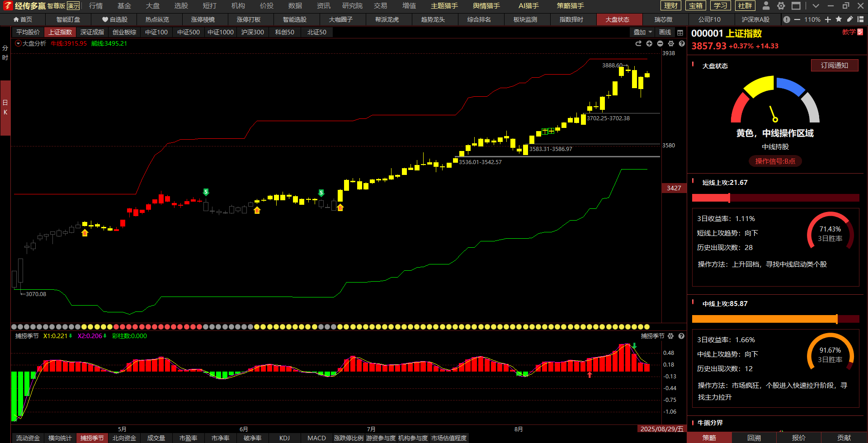This screenshot has height=443, width=868.
Task: Click the 宝箱 button
Action: 696,6
